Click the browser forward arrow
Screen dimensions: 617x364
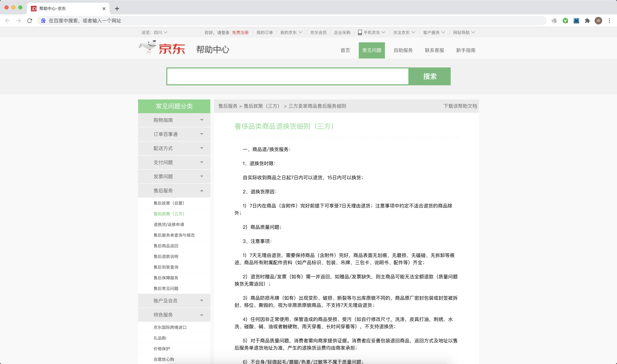click(x=19, y=21)
